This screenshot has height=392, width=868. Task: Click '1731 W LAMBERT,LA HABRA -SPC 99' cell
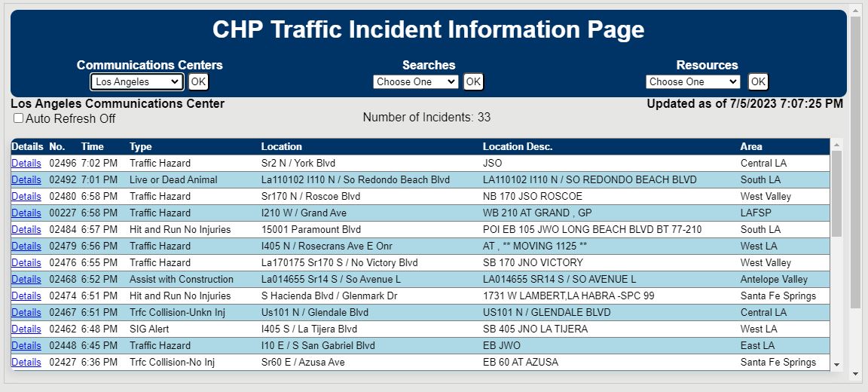pyautogui.click(x=569, y=296)
